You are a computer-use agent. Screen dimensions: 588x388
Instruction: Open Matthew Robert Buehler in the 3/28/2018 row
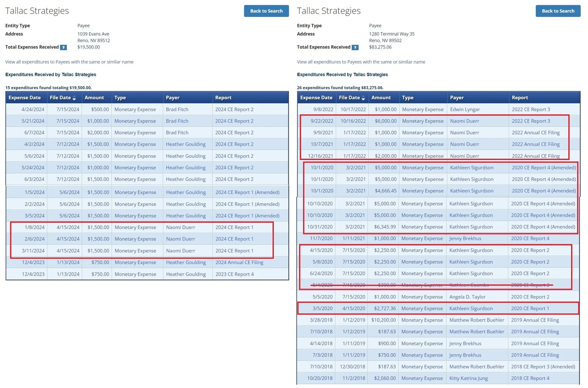pos(477,320)
